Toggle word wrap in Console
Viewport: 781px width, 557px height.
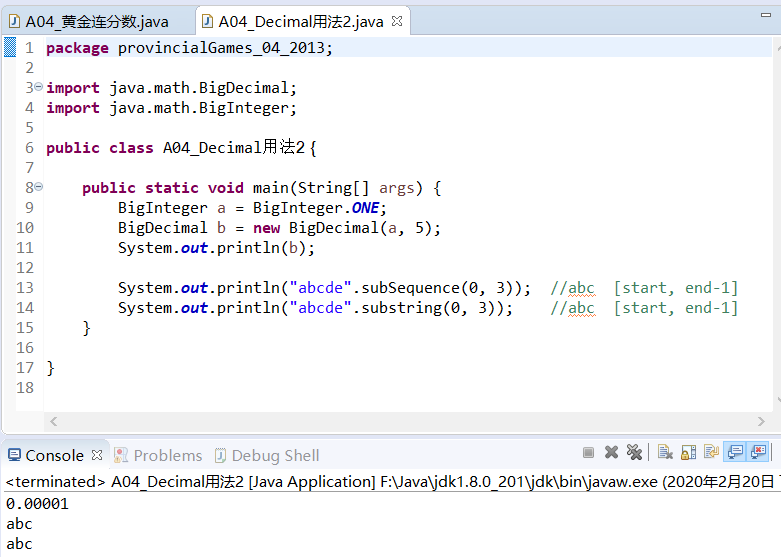711,452
